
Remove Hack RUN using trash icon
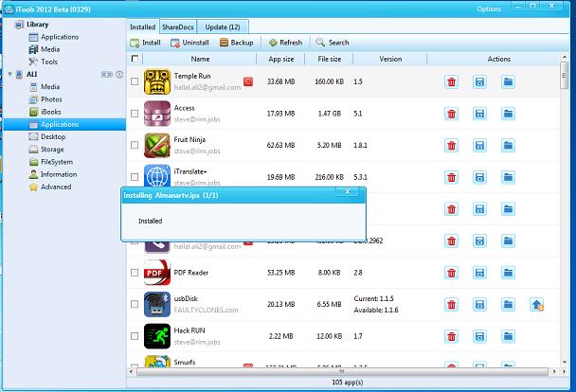(452, 336)
